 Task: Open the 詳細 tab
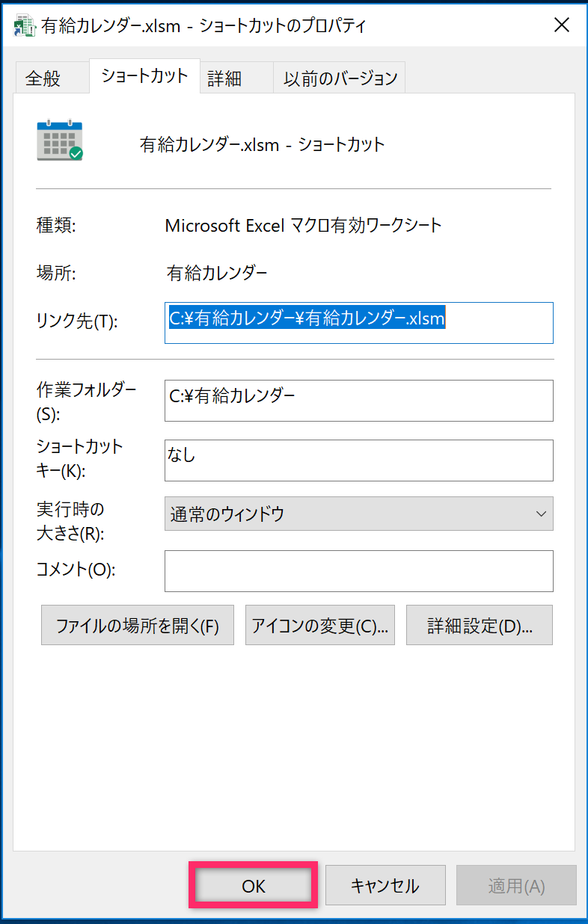(x=225, y=78)
